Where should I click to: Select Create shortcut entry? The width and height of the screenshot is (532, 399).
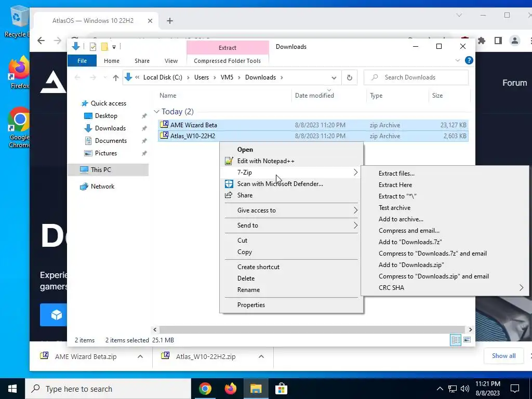tap(258, 267)
